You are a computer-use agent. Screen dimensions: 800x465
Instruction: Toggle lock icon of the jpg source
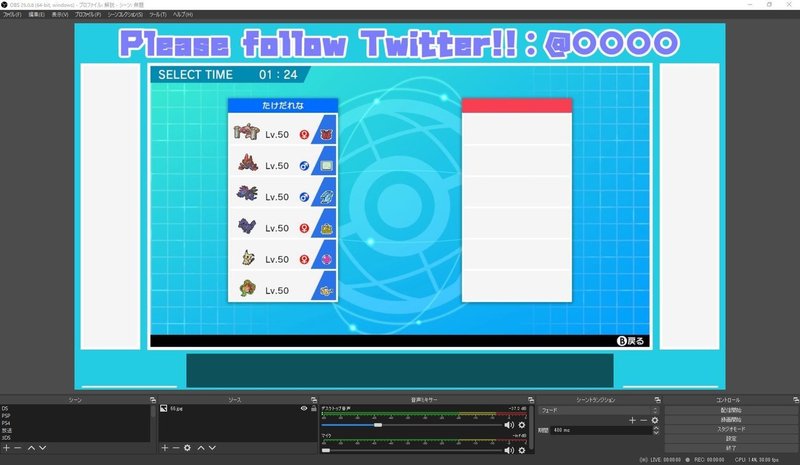tap(314, 408)
